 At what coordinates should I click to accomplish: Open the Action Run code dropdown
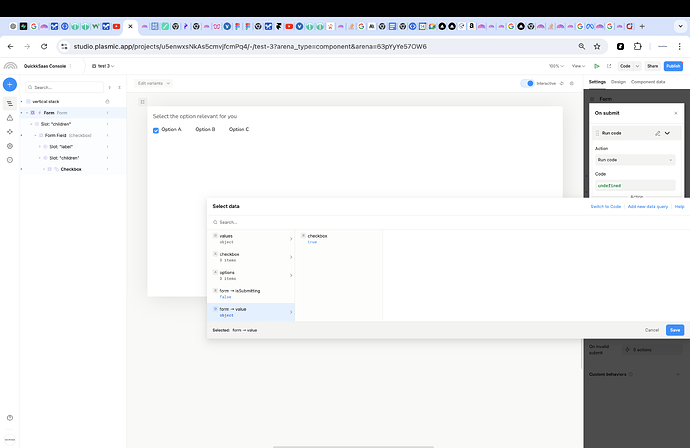pos(635,160)
